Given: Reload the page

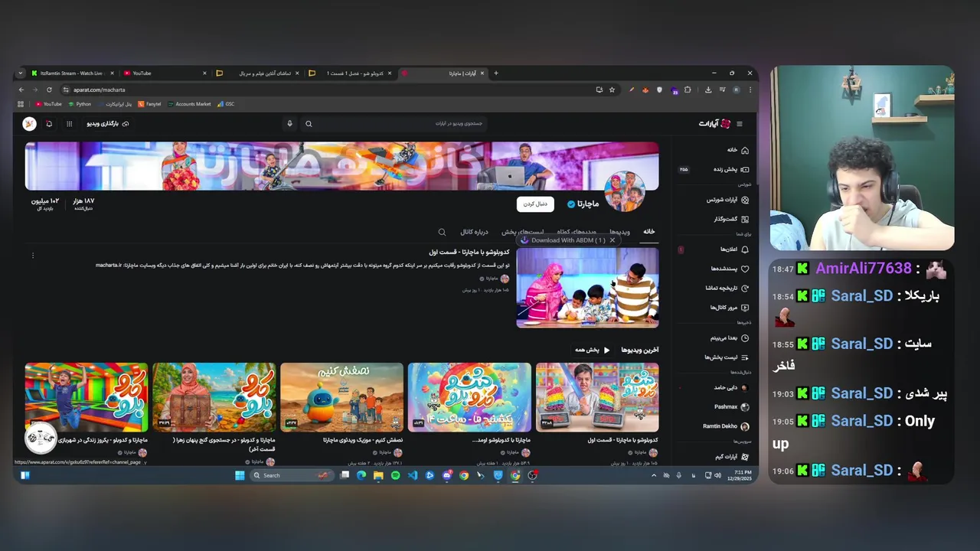Looking at the screenshot, I should 49,90.
